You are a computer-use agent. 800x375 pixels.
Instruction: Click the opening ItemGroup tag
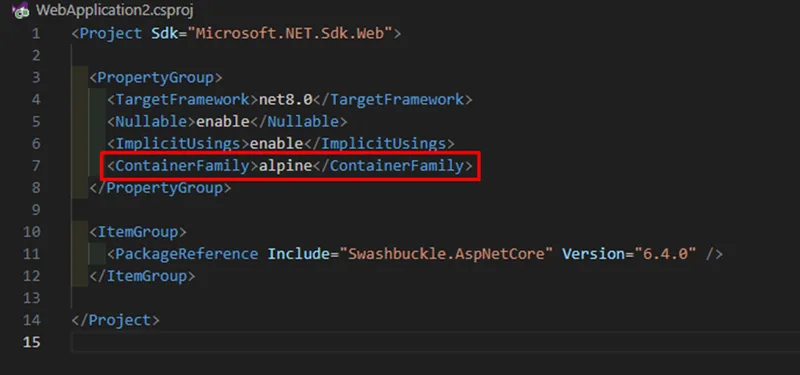[138, 232]
